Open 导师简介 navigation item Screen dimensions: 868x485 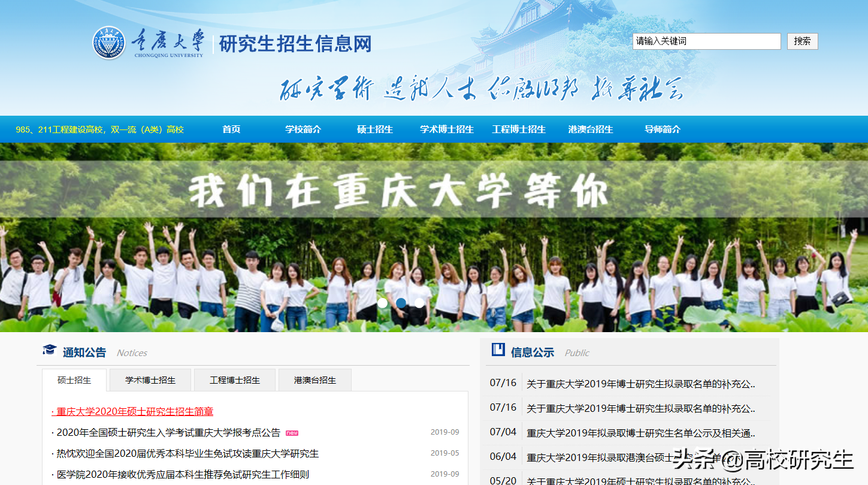tap(663, 129)
